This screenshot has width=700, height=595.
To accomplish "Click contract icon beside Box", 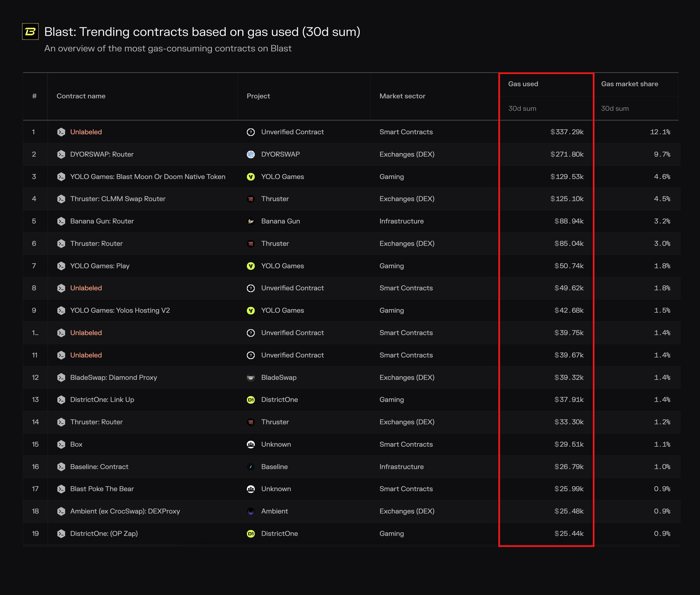I will (61, 444).
